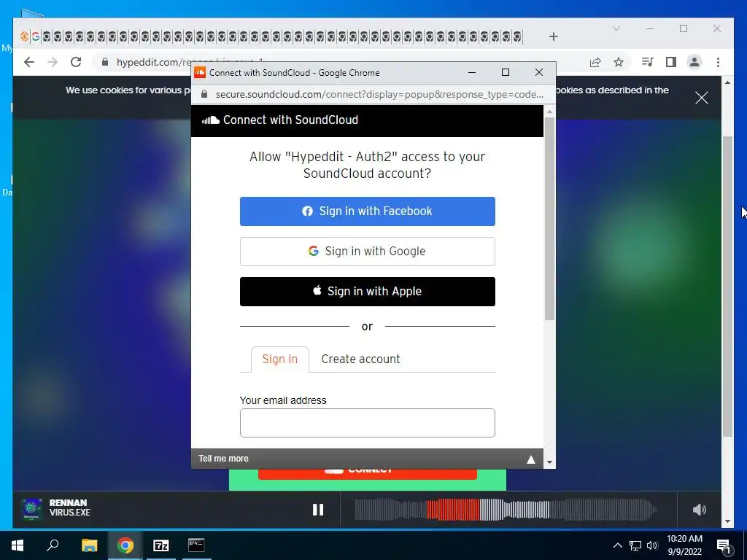This screenshot has width=747, height=560.
Task: Go forward in main Chrome window
Action: point(53,62)
